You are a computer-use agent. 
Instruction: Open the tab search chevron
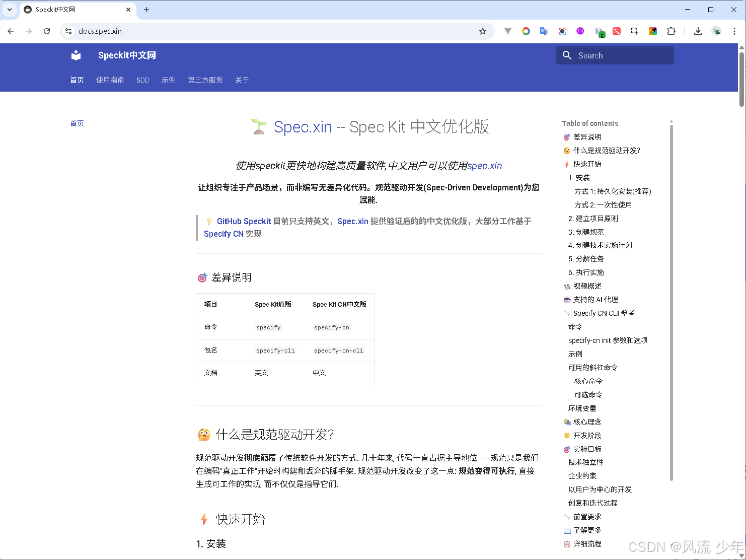9,10
